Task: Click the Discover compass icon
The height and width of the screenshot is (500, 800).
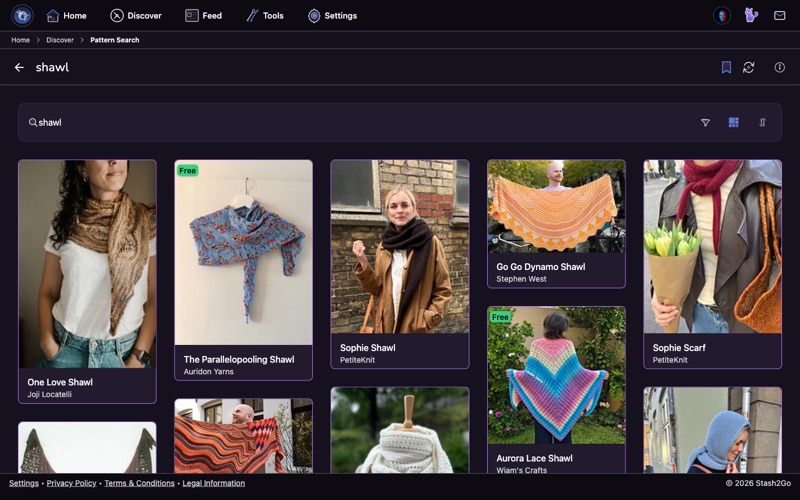Action: click(x=117, y=16)
